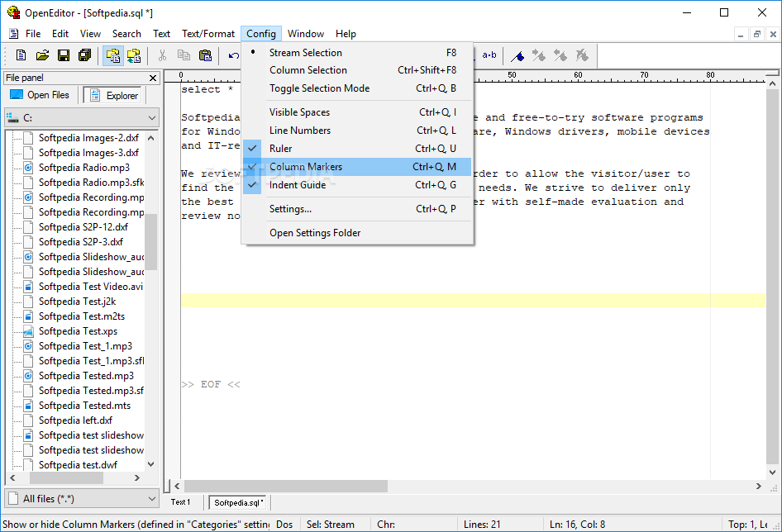
Task: Open the Edit menu
Action: (60, 34)
